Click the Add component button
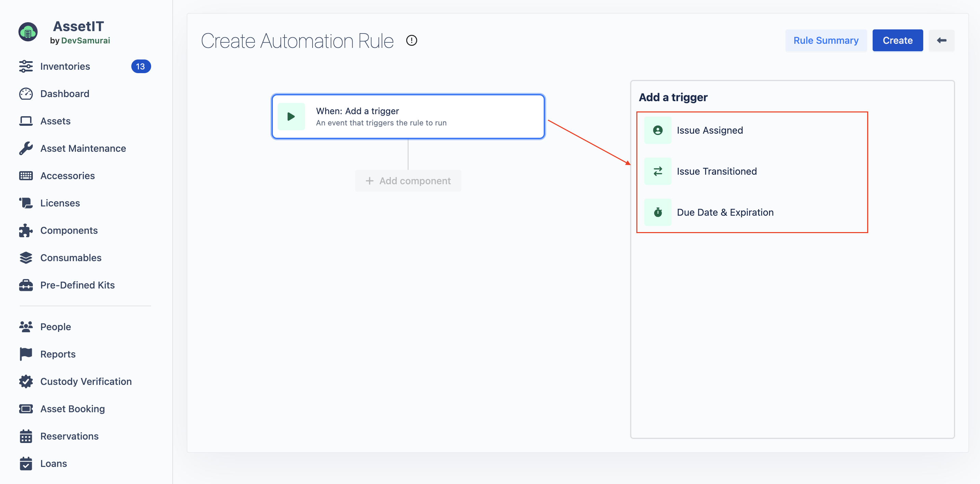 pyautogui.click(x=408, y=180)
